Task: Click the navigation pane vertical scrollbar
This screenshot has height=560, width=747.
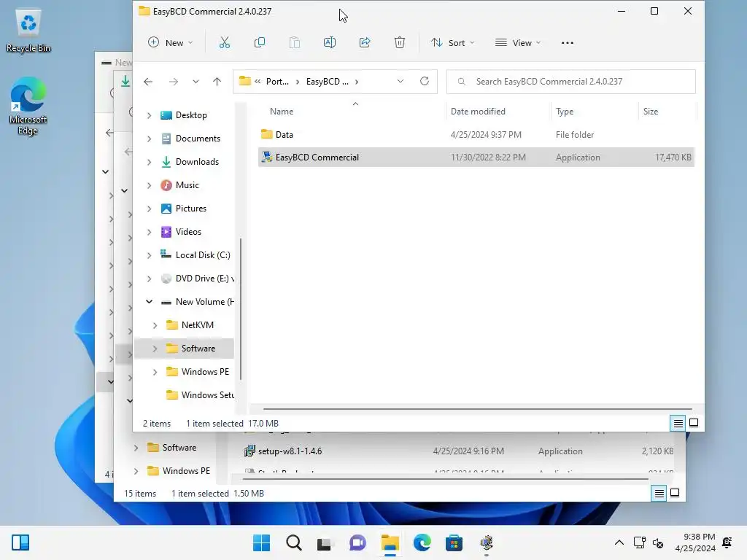Action: coord(241,309)
